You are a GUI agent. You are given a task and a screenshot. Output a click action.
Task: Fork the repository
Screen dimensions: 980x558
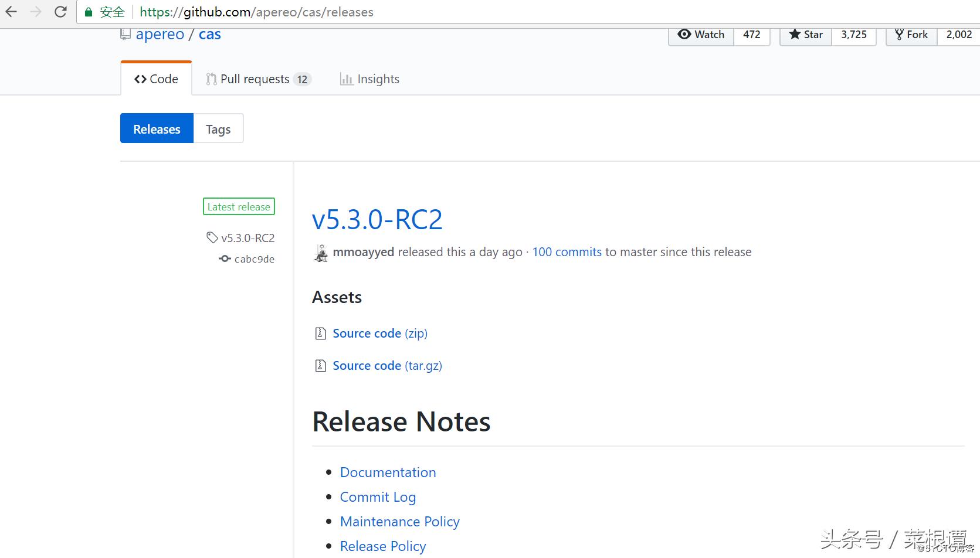[x=911, y=35]
